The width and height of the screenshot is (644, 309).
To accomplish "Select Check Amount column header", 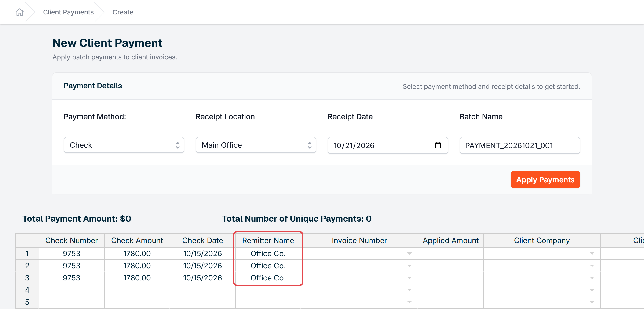I will pyautogui.click(x=137, y=240).
